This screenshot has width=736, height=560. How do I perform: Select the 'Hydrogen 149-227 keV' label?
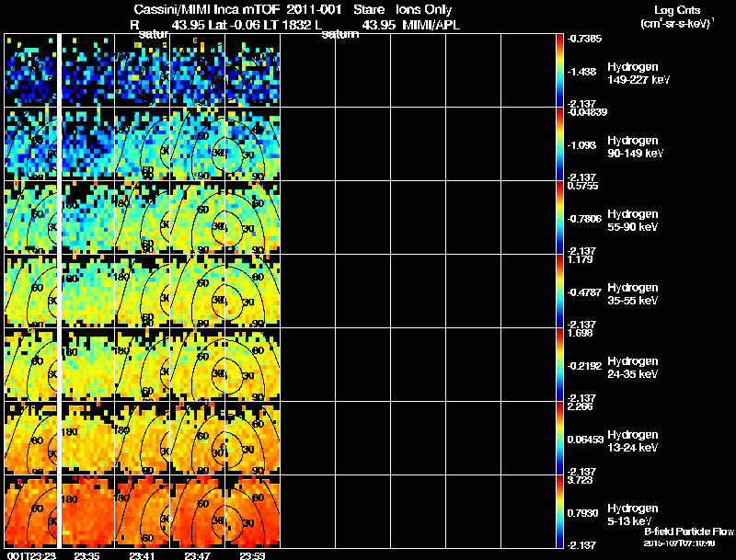coord(638,74)
